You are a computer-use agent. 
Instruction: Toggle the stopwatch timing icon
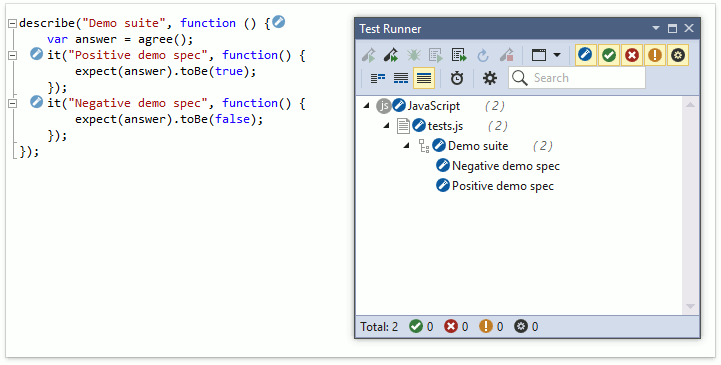pyautogui.click(x=457, y=79)
